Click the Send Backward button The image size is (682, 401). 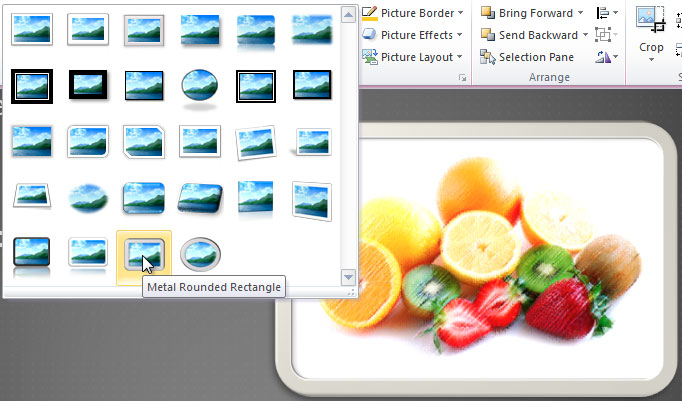528,35
